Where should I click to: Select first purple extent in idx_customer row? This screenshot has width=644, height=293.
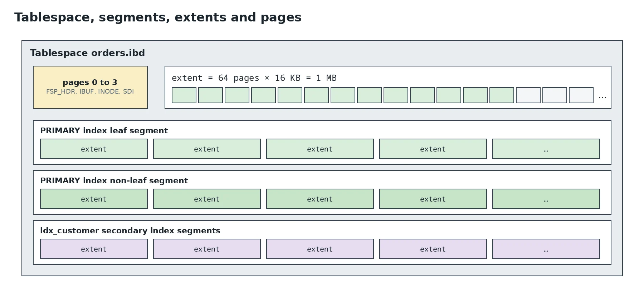(94, 249)
